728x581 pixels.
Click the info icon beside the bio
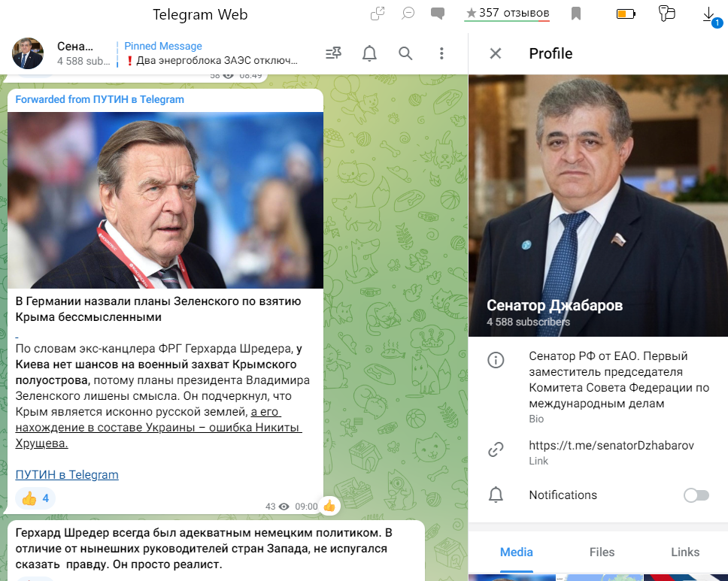[x=496, y=359]
